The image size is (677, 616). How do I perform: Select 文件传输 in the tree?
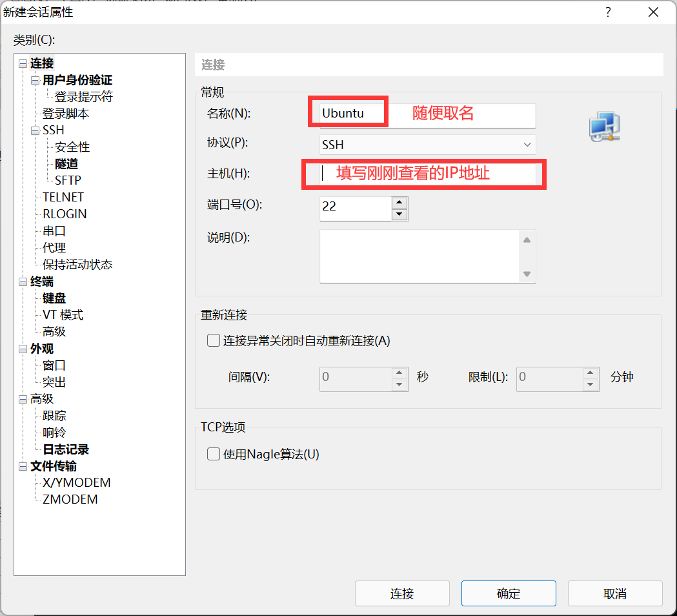tap(53, 466)
